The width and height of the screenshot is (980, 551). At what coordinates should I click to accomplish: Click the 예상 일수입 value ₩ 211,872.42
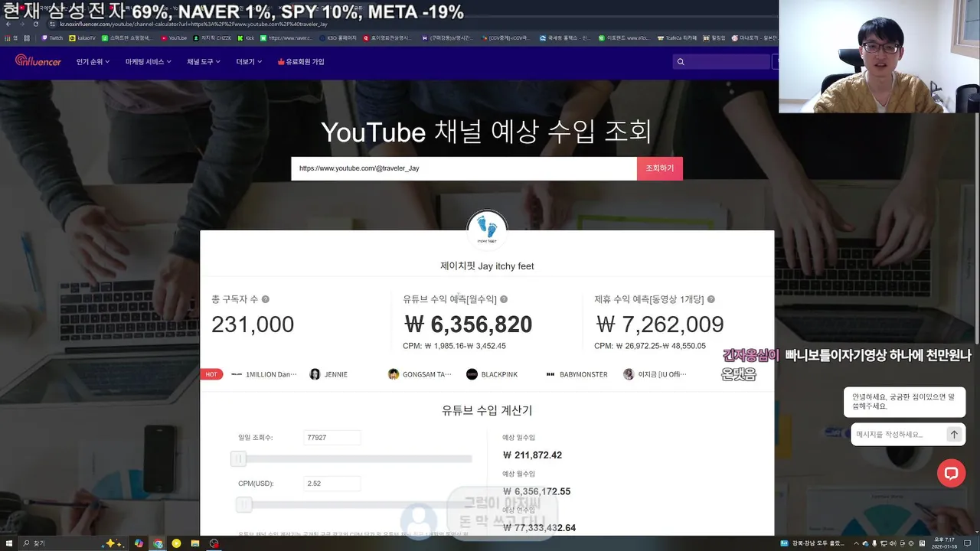point(532,455)
